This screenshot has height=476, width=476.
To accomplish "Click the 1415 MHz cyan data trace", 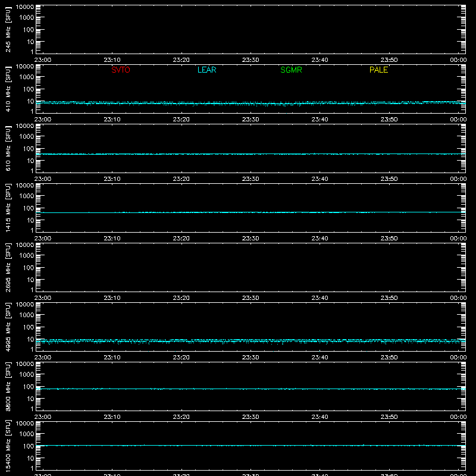I will pos(250,212).
